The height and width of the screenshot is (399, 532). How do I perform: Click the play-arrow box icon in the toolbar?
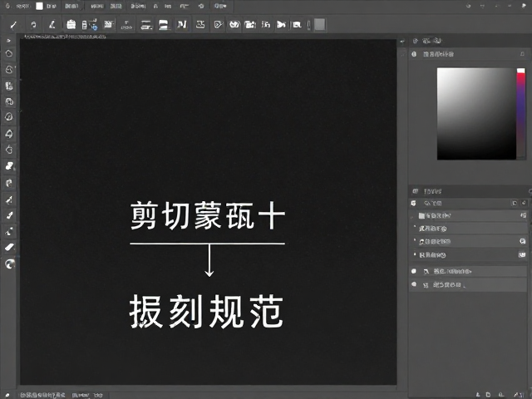[218, 24]
